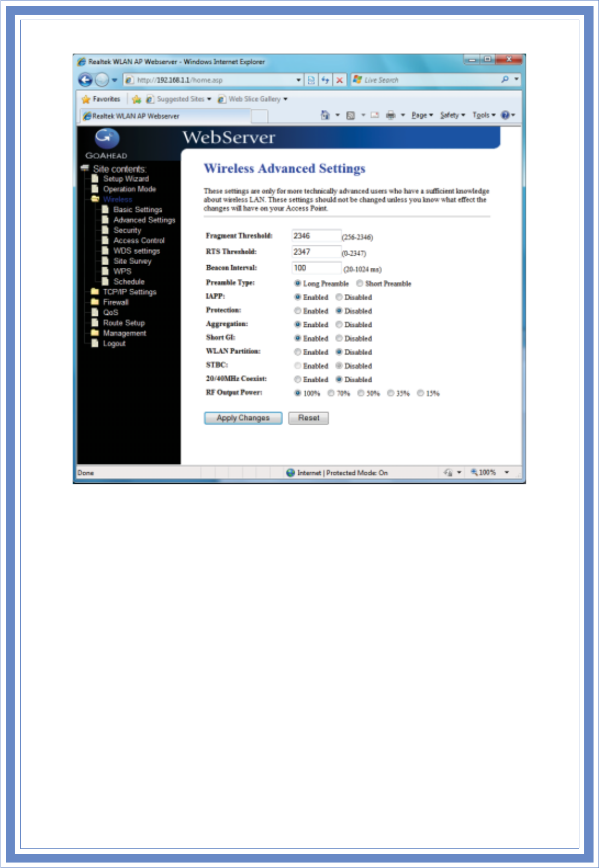Open Advanced Settings page in sidebar
This screenshot has width=599, height=868.
pos(144,220)
